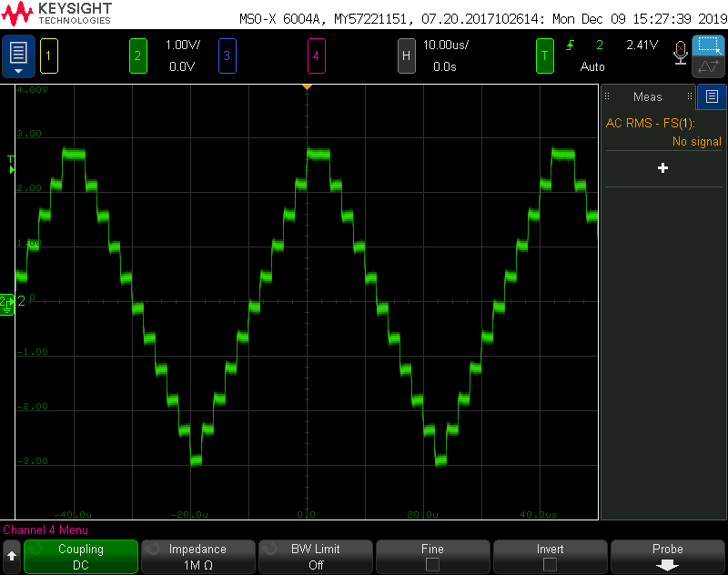Click the Keysight Technologies logo
This screenshot has height=575, width=728.
coord(56,14)
